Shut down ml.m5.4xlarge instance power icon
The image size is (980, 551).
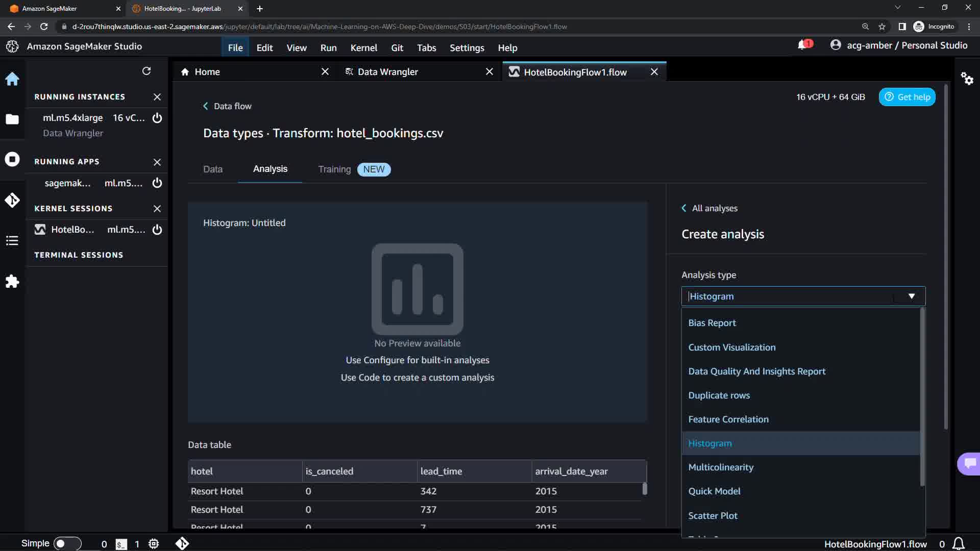coord(157,118)
